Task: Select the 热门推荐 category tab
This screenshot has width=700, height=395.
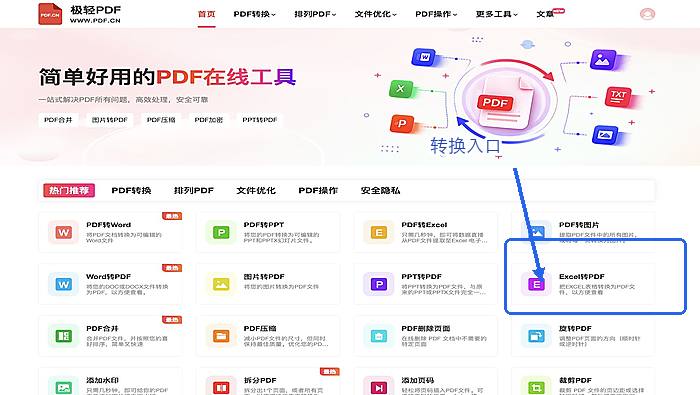Action: click(x=69, y=191)
